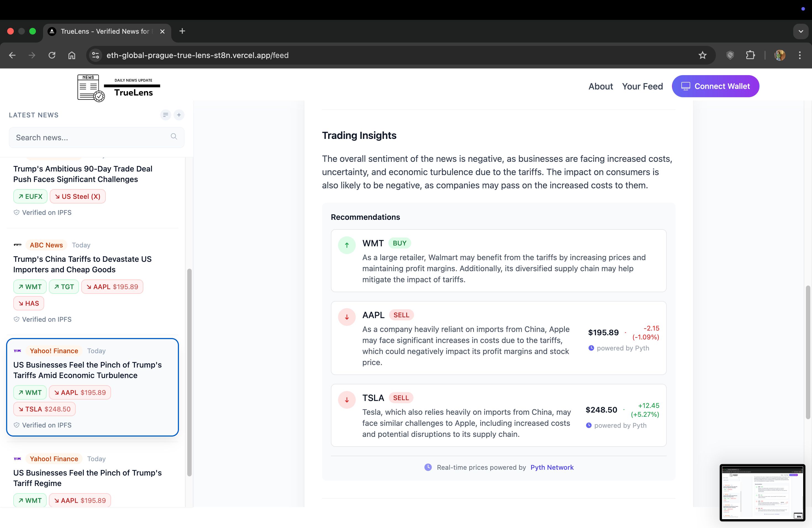Click the ABC News source label
The image size is (812, 528).
tap(46, 245)
